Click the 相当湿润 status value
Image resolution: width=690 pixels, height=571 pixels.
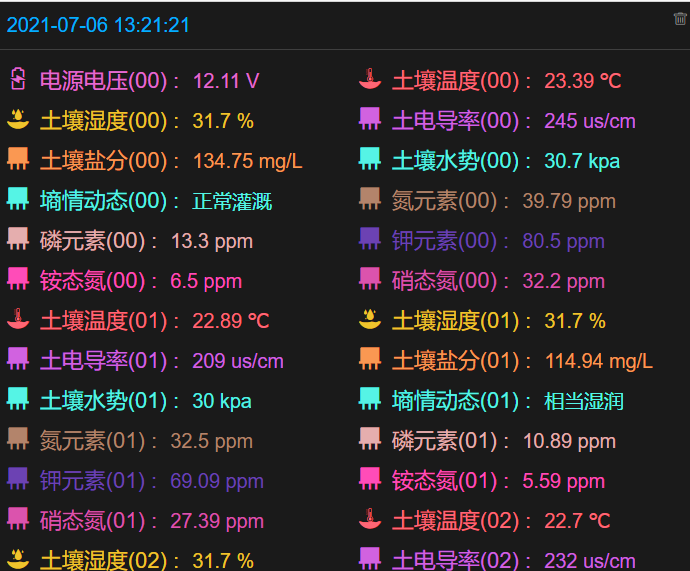[x=584, y=401]
